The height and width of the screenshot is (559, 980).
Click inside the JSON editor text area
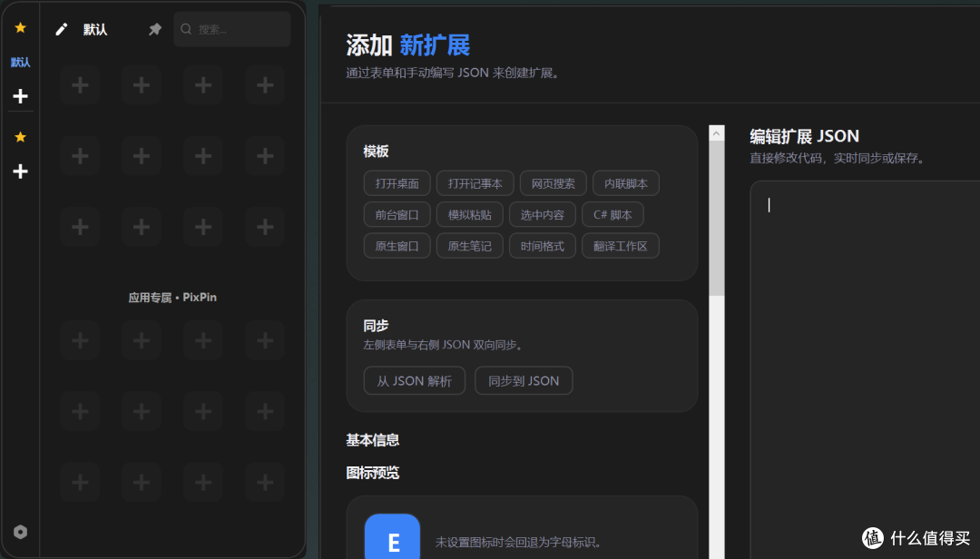[x=865, y=369]
